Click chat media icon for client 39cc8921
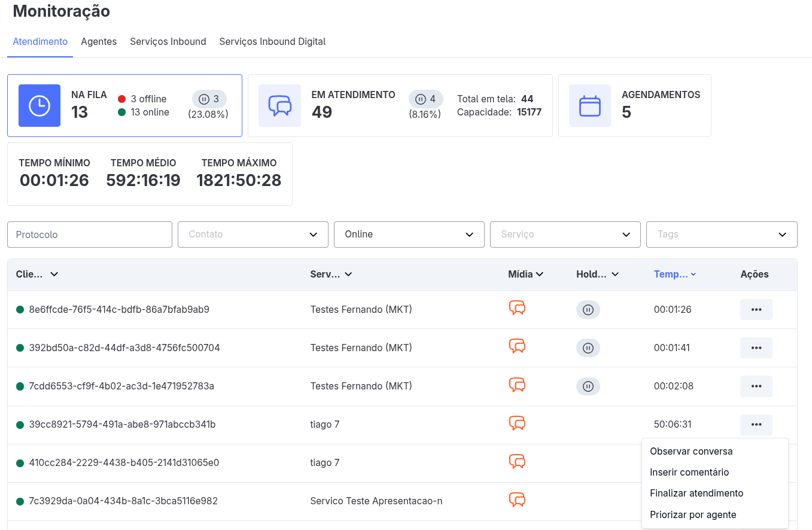 tap(517, 424)
